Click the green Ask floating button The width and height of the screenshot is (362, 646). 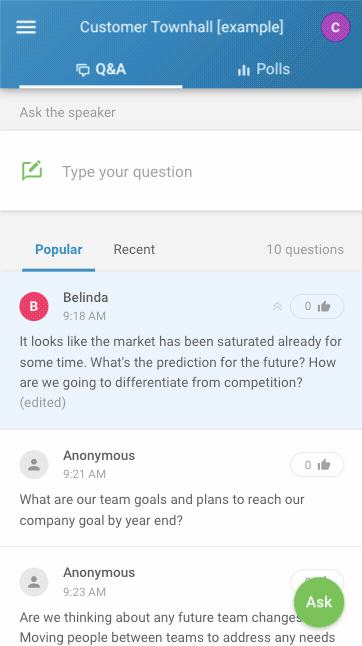click(x=319, y=602)
